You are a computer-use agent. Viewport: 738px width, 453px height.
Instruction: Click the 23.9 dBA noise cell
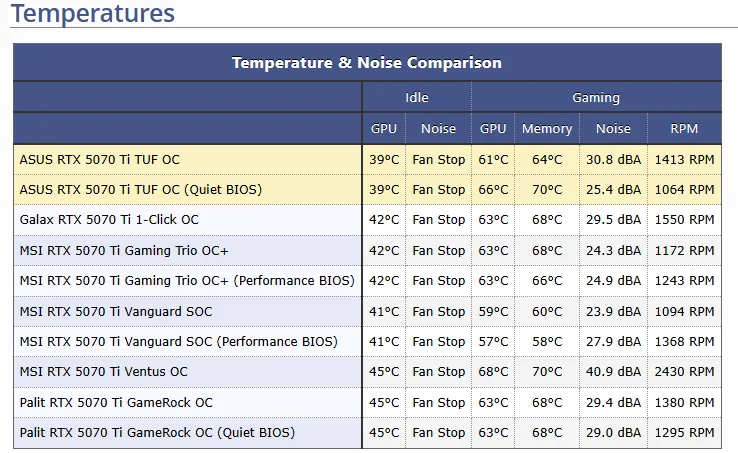613,311
